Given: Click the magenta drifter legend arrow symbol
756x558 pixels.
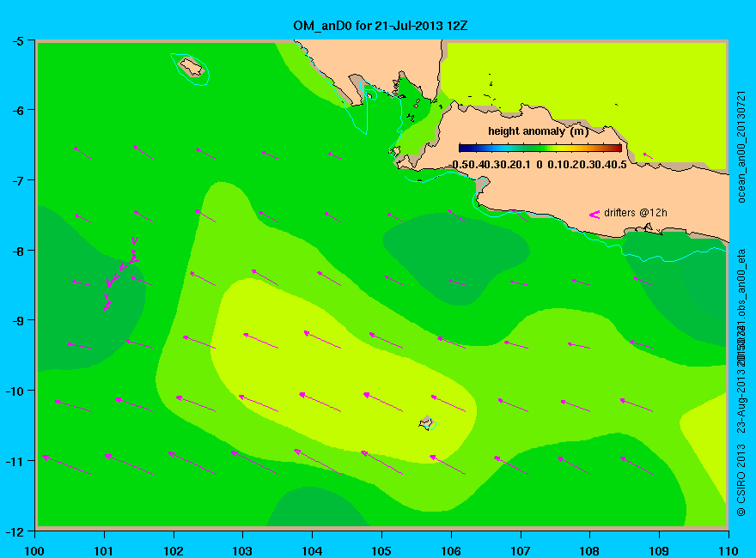Looking at the screenshot, I should pyautogui.click(x=594, y=215).
